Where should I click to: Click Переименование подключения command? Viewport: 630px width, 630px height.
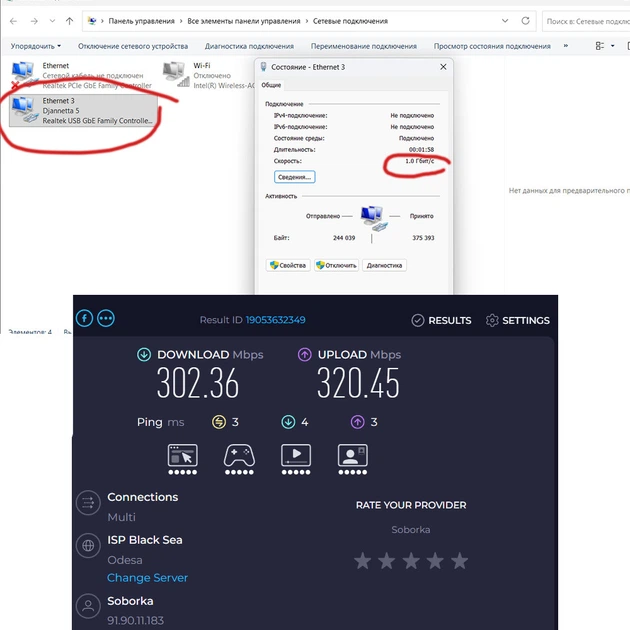click(x=364, y=46)
